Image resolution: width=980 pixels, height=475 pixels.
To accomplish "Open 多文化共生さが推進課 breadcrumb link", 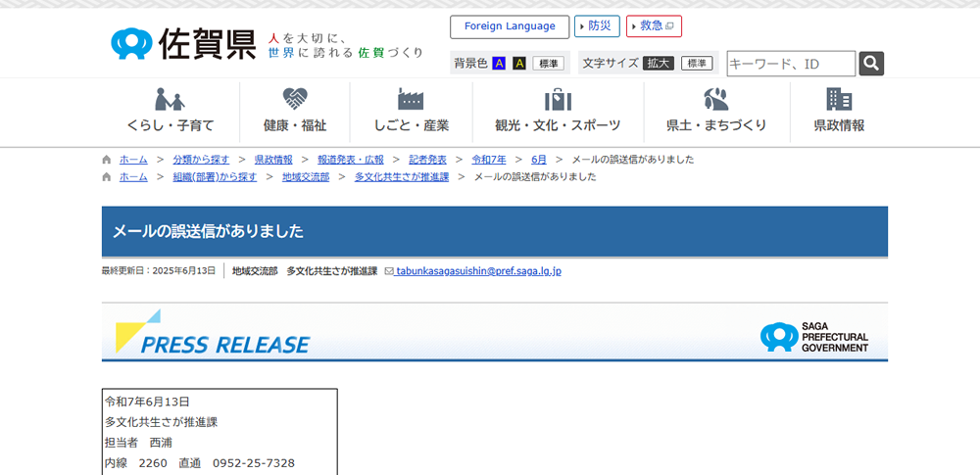I will coord(402,177).
